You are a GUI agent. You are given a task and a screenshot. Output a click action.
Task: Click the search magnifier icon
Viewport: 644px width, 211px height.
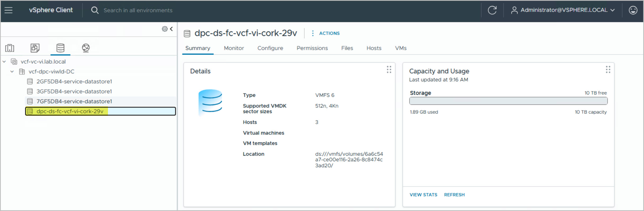tap(95, 10)
